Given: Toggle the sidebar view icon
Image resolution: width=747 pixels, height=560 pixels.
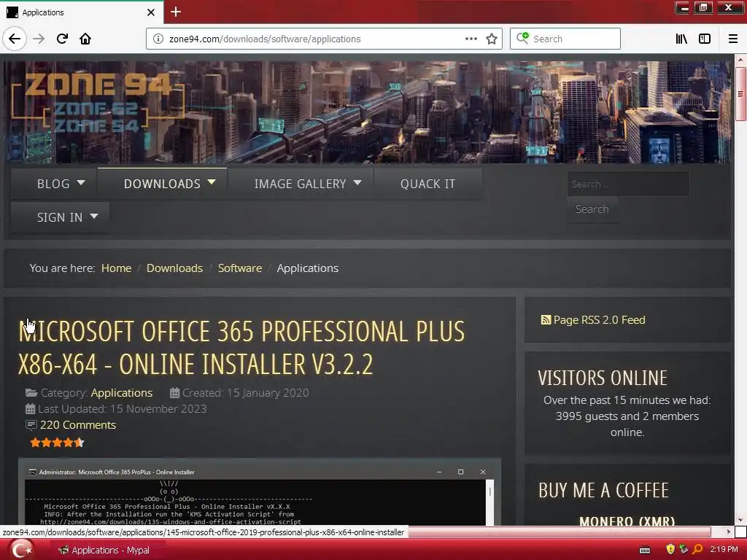Looking at the screenshot, I should pos(705,39).
